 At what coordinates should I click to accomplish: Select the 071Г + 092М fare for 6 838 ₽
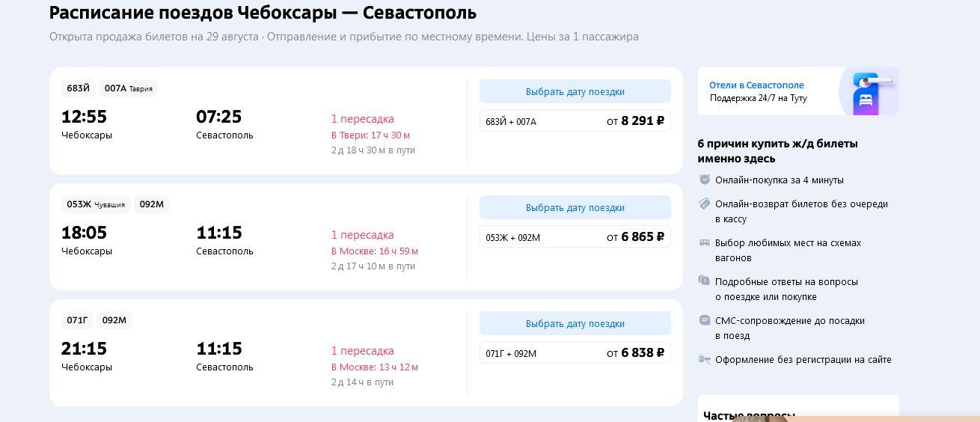pos(575,353)
